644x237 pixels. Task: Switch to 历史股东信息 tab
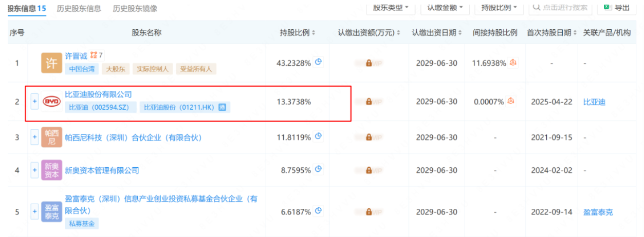[x=79, y=8]
